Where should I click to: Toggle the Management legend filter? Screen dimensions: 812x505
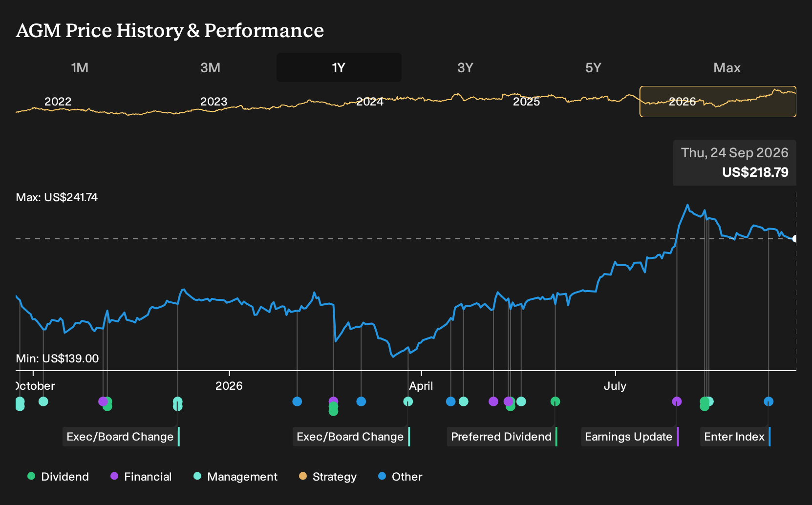click(235, 477)
